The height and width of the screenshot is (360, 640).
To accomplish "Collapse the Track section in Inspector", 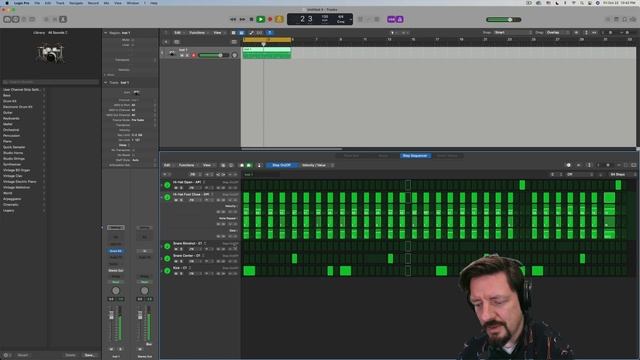I will (x=106, y=82).
